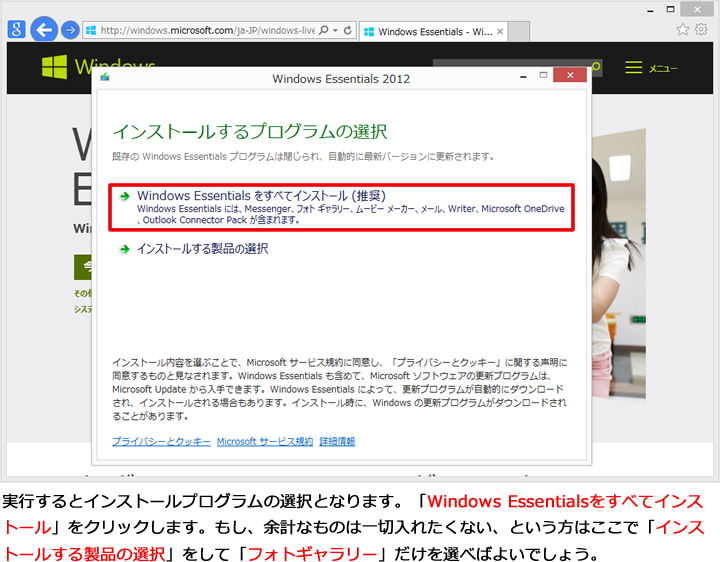This screenshot has height=562, width=720.
Task: Open the メニュー hamburger menu
Action: coord(651,68)
